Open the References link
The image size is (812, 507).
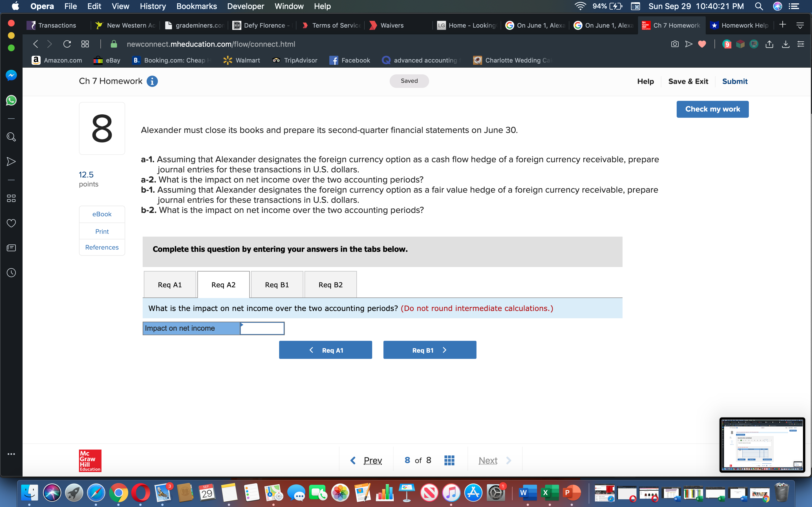click(102, 247)
